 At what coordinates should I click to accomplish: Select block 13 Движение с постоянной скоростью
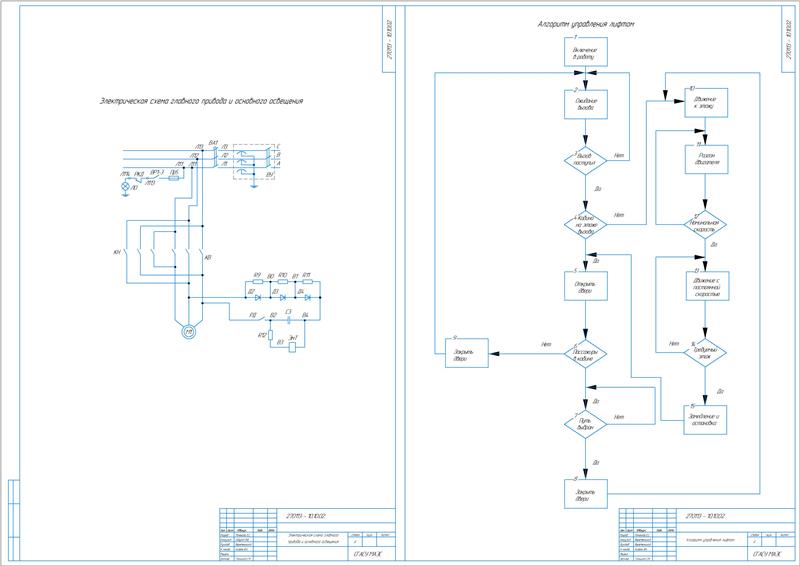707,286
